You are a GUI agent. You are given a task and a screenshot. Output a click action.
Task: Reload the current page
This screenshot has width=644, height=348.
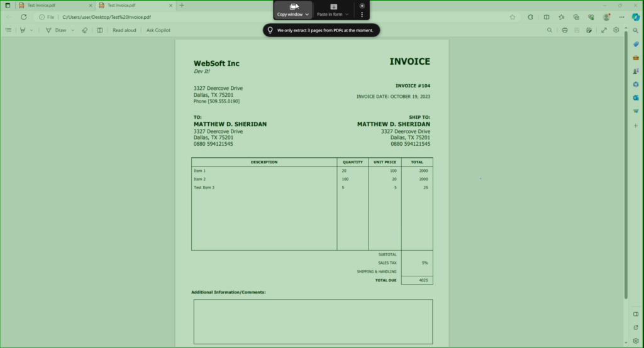click(24, 17)
